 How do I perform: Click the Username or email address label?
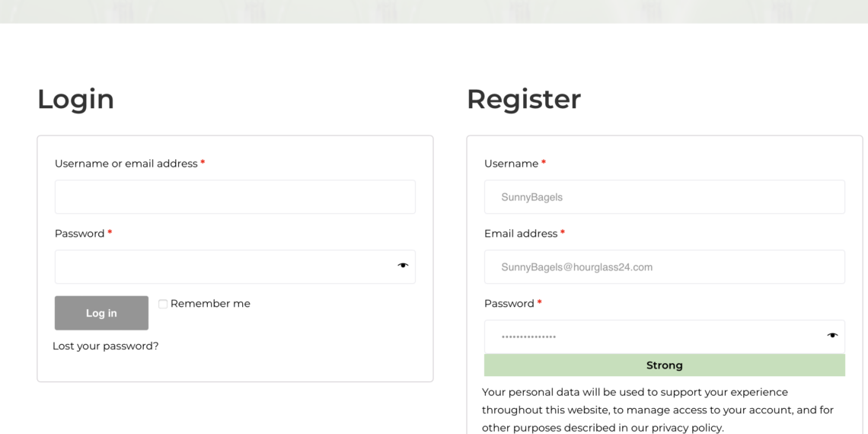pos(126,164)
